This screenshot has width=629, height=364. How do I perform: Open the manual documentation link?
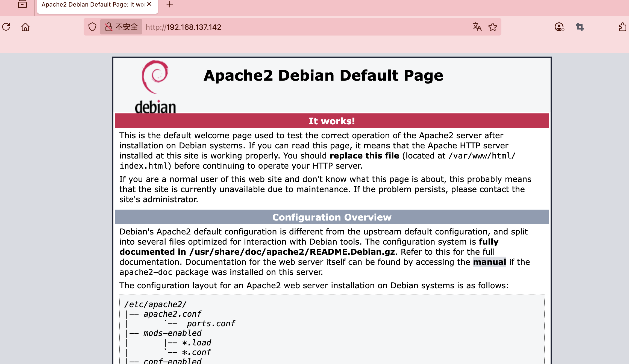click(489, 262)
